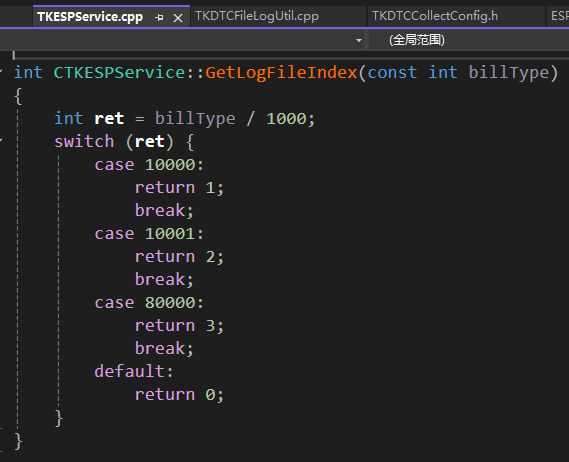
Task: Click the default: label
Action: [x=134, y=371]
